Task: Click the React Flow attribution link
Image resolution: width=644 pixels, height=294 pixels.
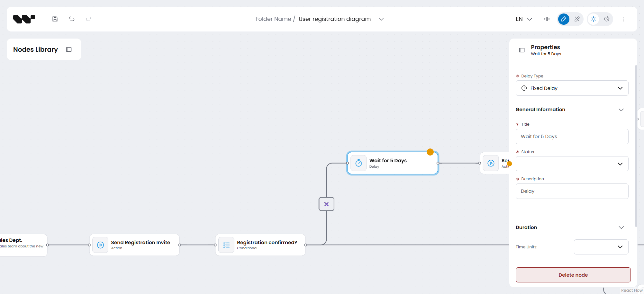Action: 631,290
